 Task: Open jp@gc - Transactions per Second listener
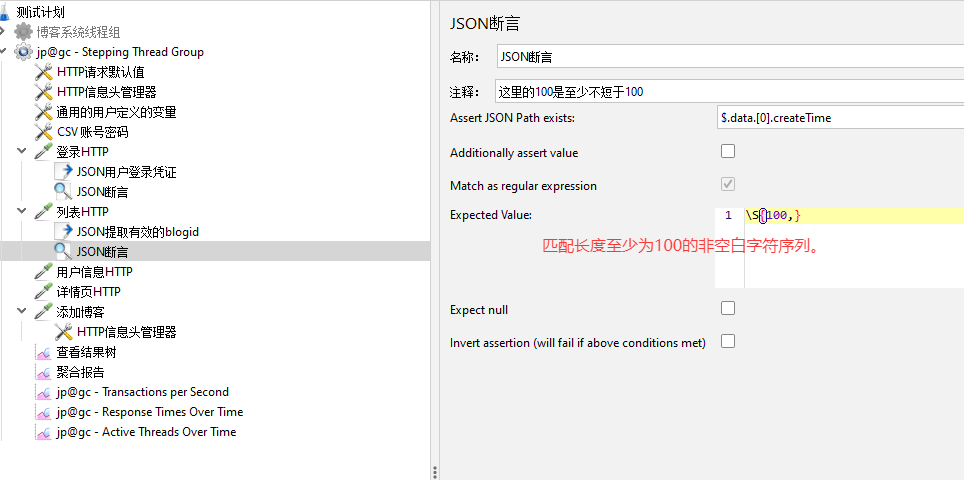[143, 392]
